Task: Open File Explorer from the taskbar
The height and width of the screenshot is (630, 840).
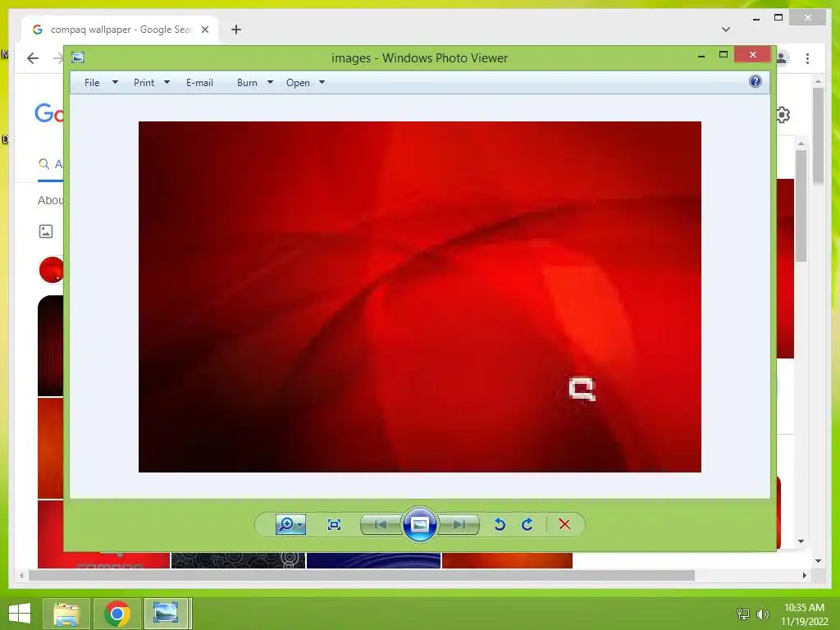Action: tap(66, 614)
